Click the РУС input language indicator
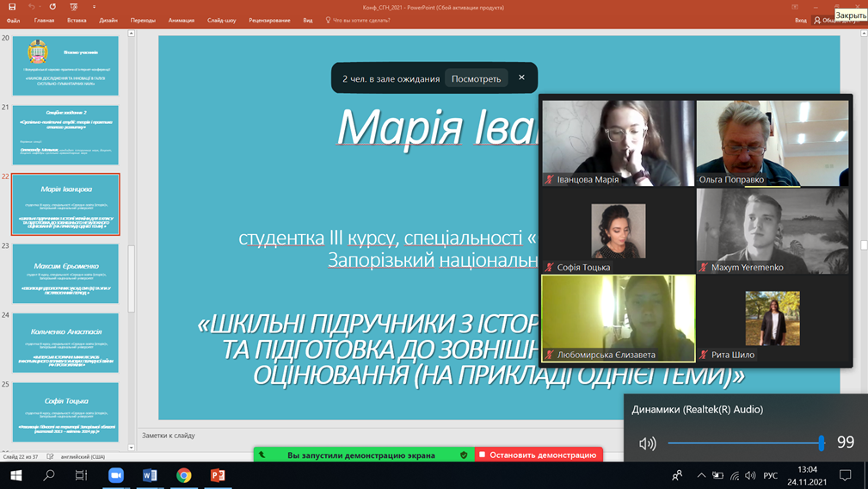 [771, 476]
